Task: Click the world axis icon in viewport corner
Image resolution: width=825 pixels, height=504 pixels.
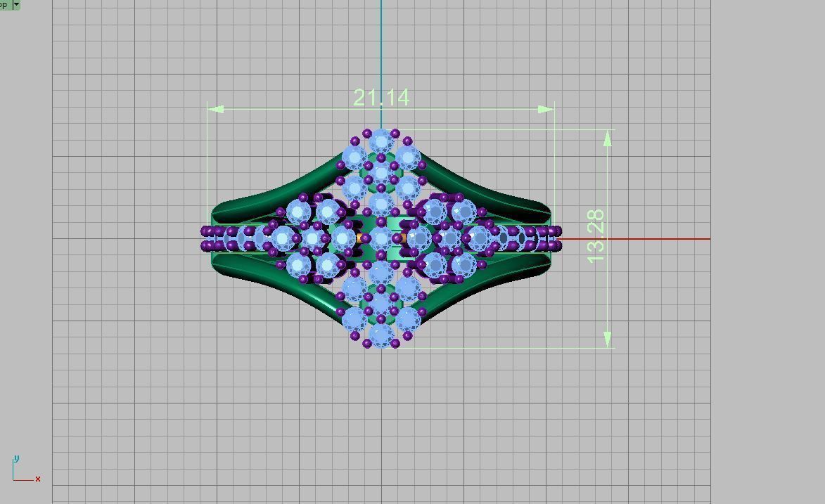Action: [26, 469]
